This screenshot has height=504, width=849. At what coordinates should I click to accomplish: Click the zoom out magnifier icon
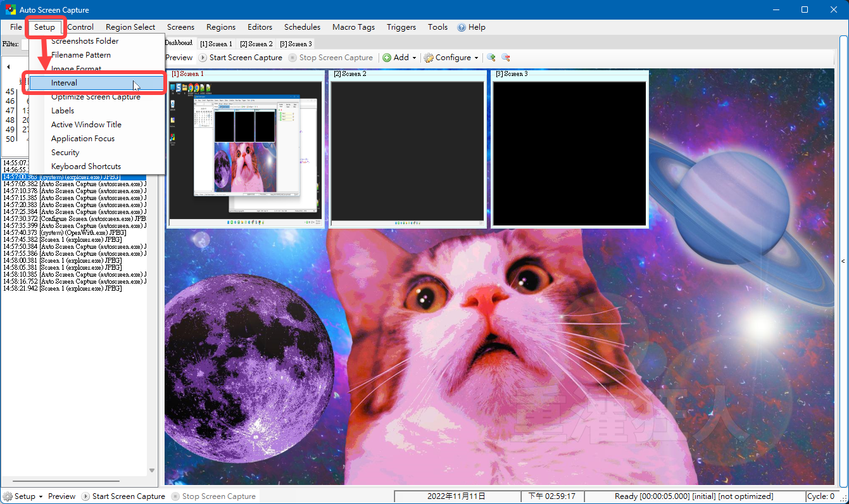tap(505, 58)
